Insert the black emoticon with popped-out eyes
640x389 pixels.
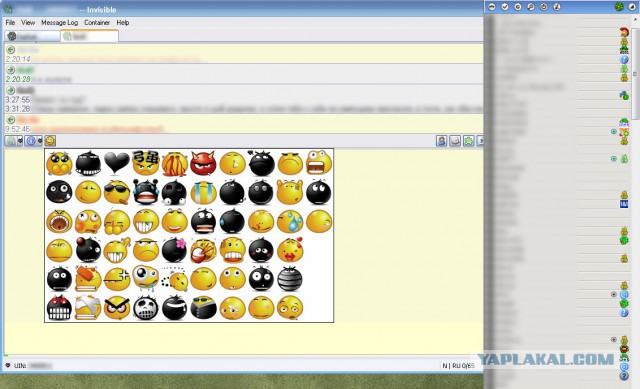click(175, 192)
